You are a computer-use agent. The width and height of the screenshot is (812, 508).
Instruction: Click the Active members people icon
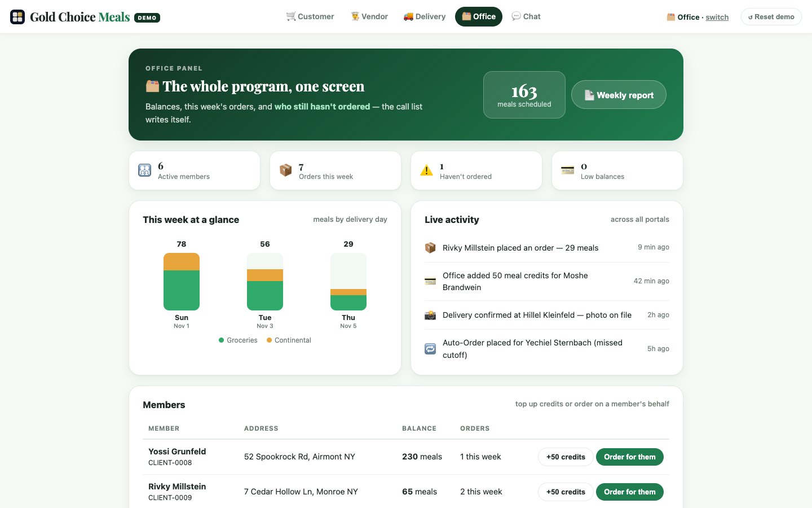(x=145, y=170)
